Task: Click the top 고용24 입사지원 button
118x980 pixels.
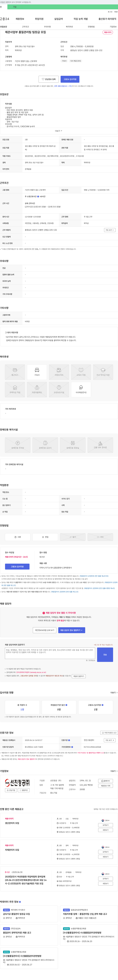Action: 70,79
